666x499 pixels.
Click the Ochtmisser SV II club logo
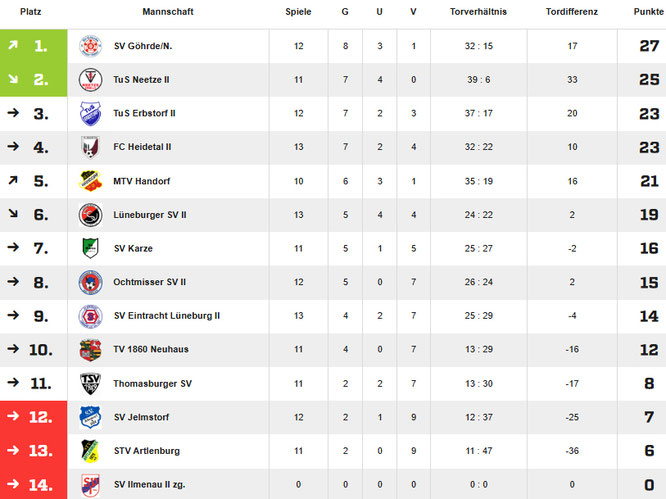coord(90,282)
